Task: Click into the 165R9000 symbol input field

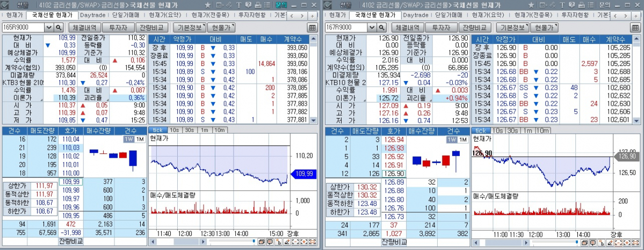Action: (x=24, y=27)
